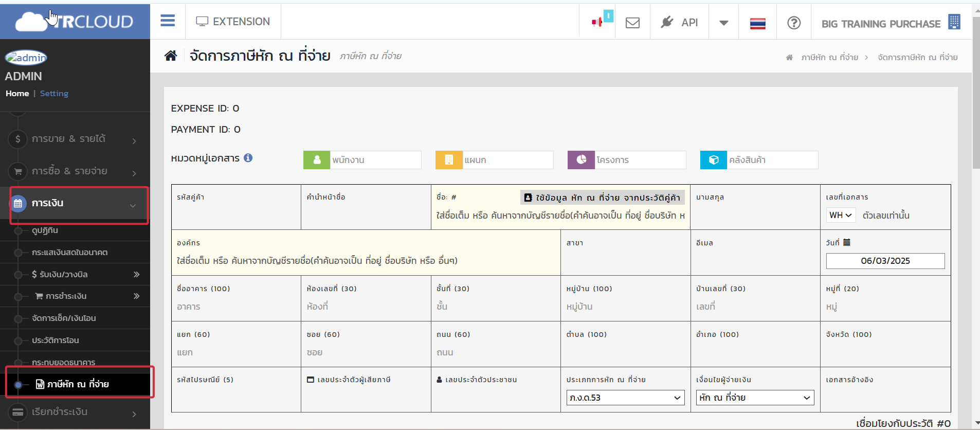This screenshot has width=980, height=430.
Task: Open the mail envelope icon
Action: pos(632,23)
